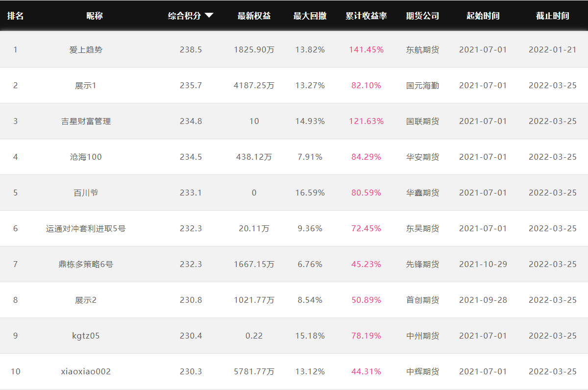
Task: Click the 2021-09-28 start date
Action: pos(483,300)
